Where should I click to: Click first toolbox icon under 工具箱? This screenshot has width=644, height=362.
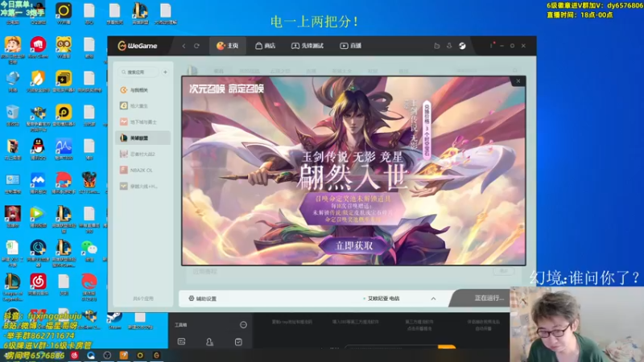[x=181, y=341]
